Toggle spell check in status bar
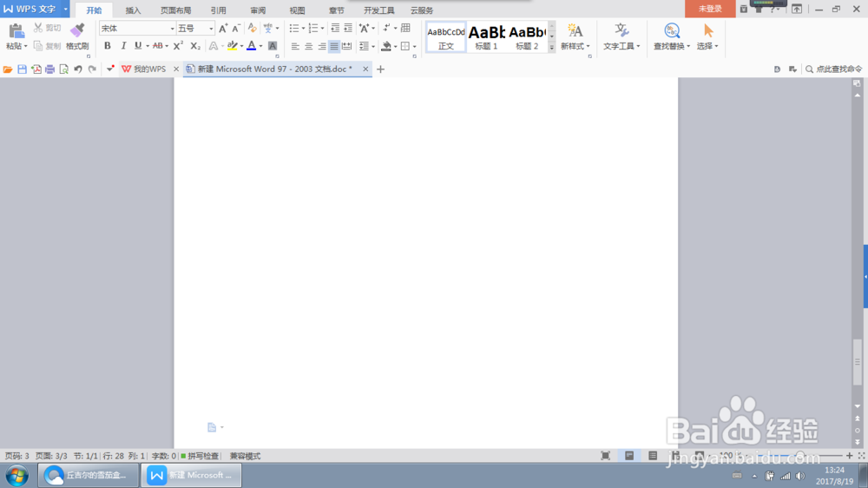 200,456
